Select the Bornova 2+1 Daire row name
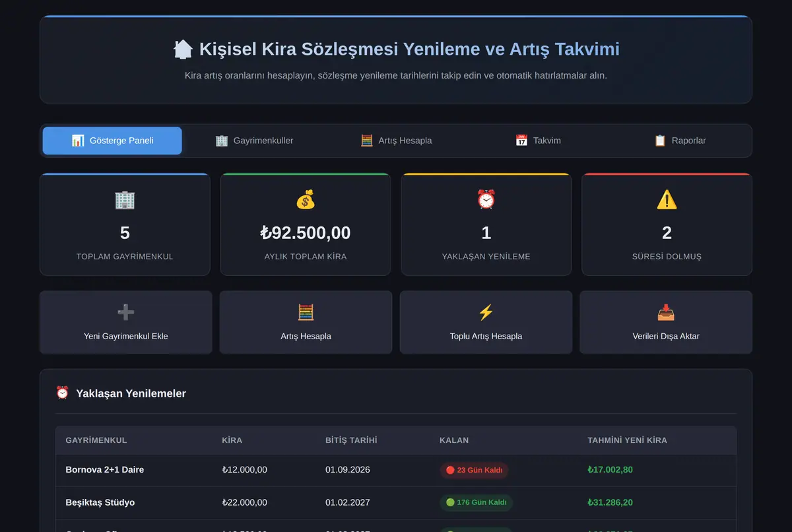This screenshot has width=792, height=532. 105,470
